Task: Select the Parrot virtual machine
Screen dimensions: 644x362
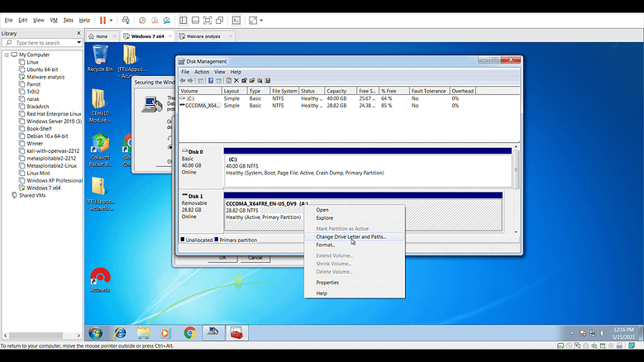Action: [x=34, y=84]
